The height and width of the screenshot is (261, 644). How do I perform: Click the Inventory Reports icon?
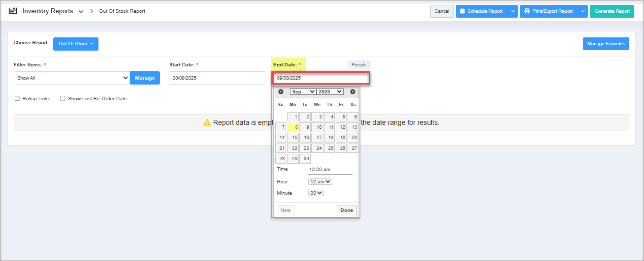pyautogui.click(x=13, y=11)
